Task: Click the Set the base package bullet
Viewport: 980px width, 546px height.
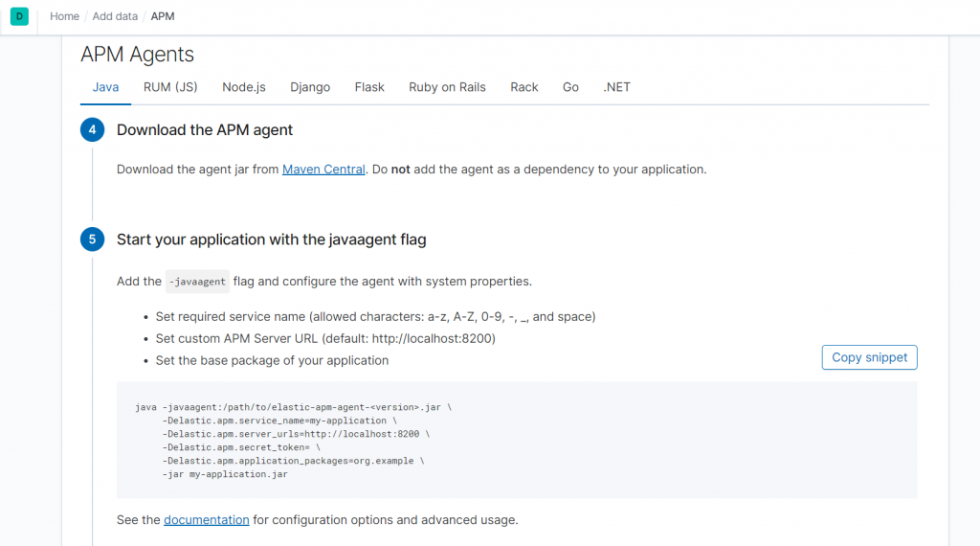Action: pos(272,361)
